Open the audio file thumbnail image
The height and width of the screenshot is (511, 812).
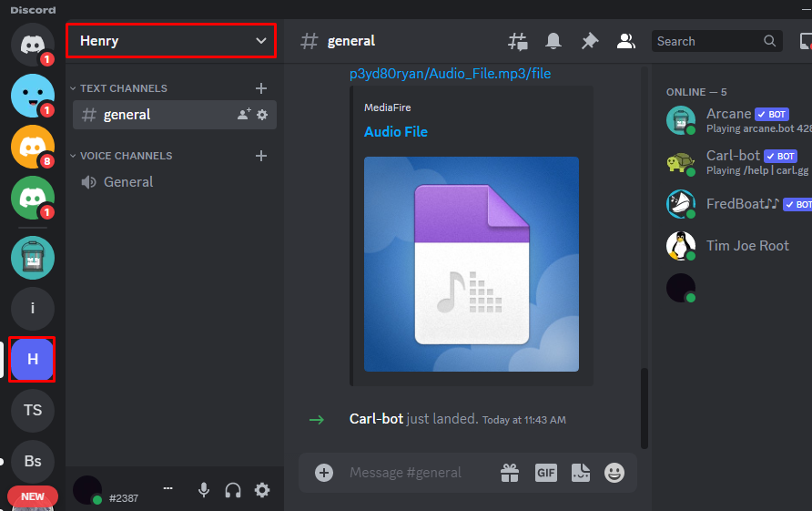click(x=472, y=264)
